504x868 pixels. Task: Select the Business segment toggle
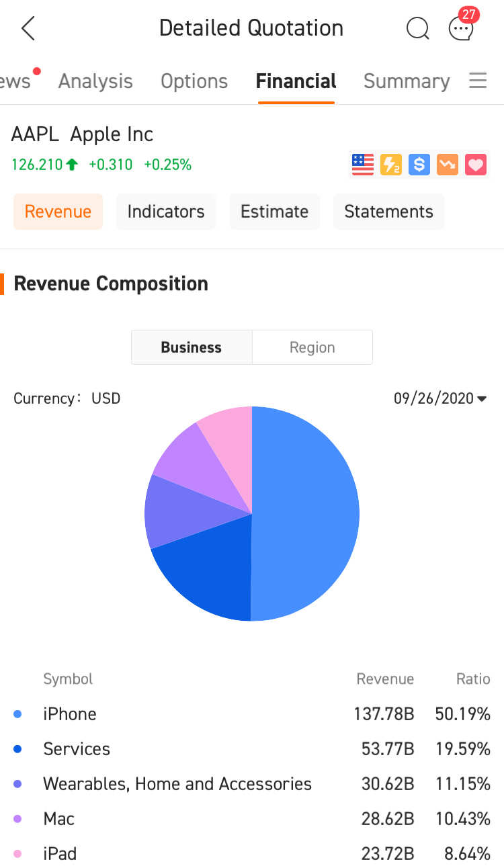click(x=192, y=347)
